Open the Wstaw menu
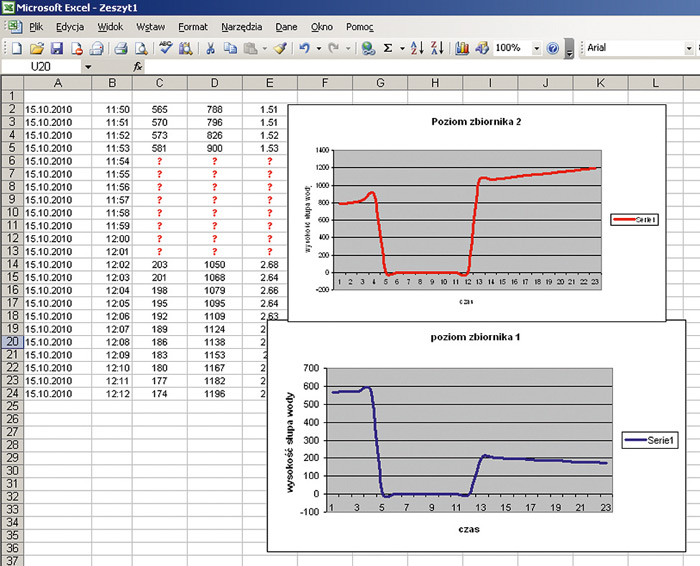Image resolution: width=700 pixels, height=566 pixels. 150,26
